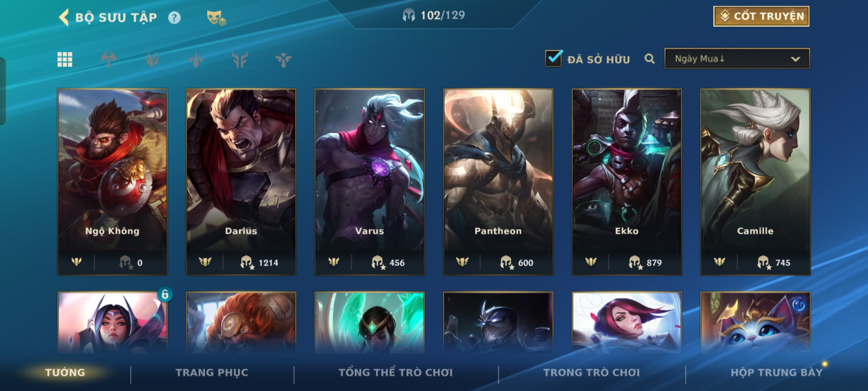The image size is (868, 391).
Task: Click the Cốt Truyện button
Action: [761, 16]
